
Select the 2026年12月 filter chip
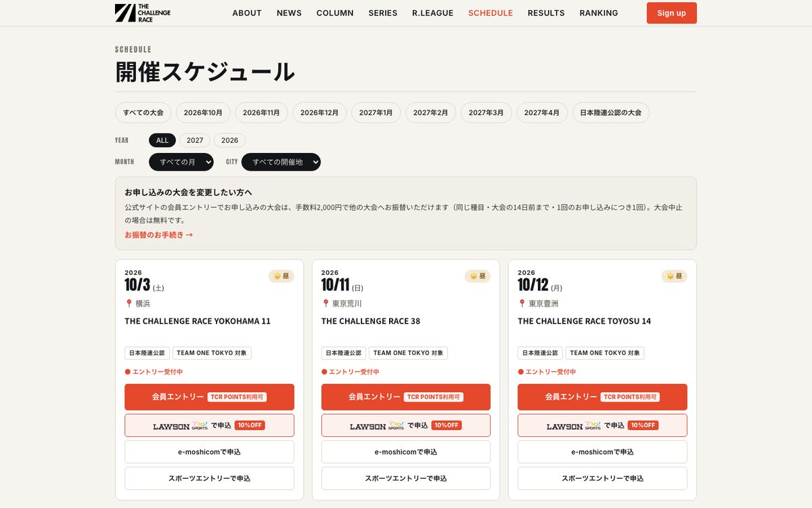tap(319, 112)
